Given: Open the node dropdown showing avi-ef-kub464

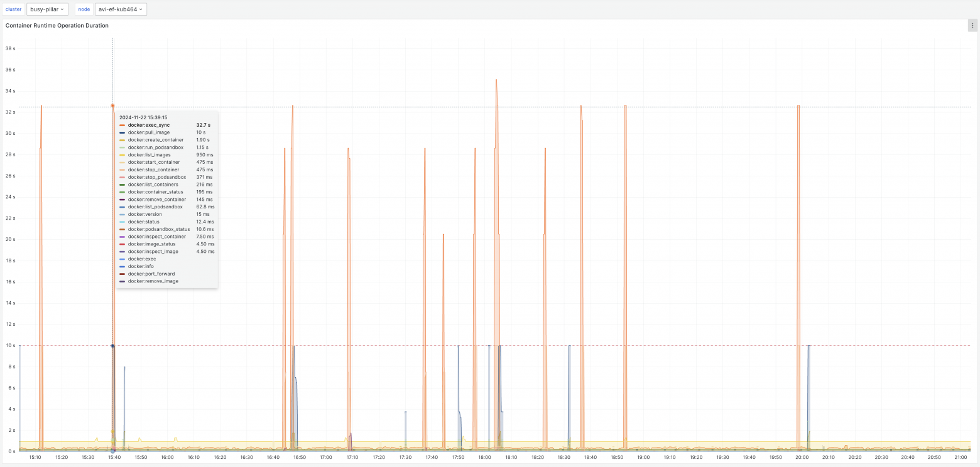Looking at the screenshot, I should tap(121, 9).
